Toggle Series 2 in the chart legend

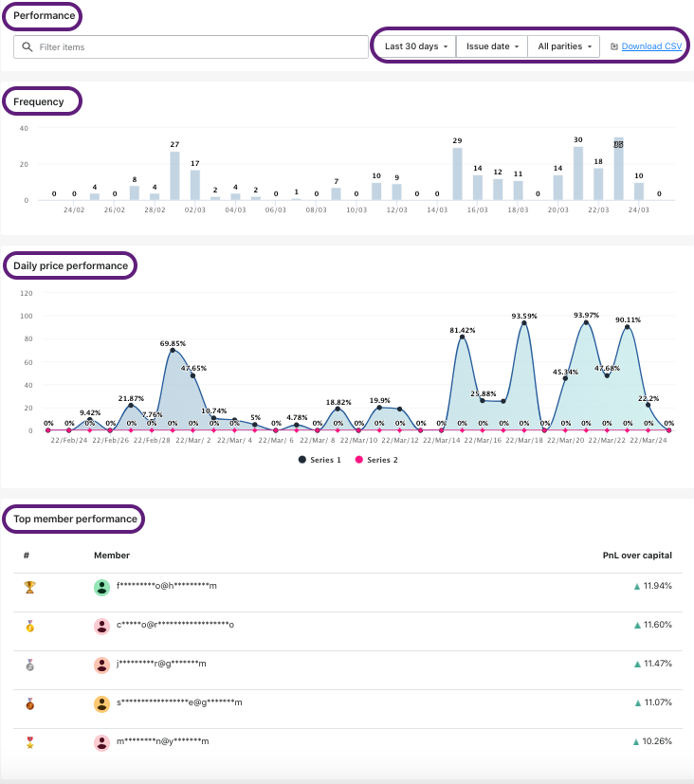click(x=371, y=459)
